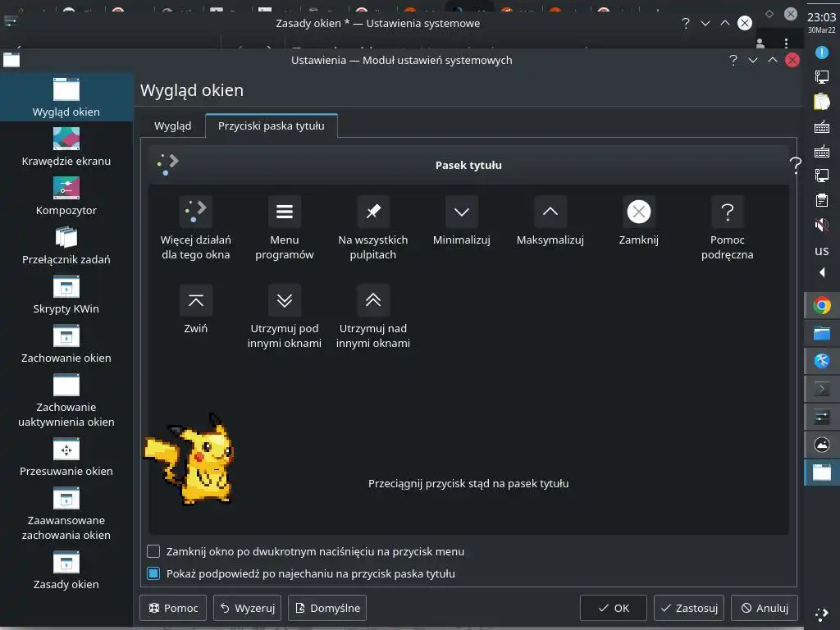
Task: Restore defaults with Domyślne button
Action: pyautogui.click(x=327, y=608)
